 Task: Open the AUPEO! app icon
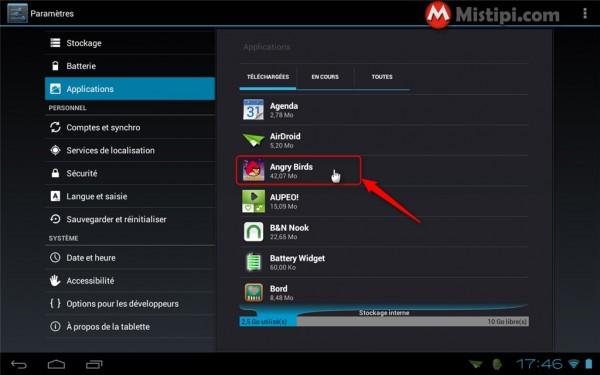tap(253, 201)
